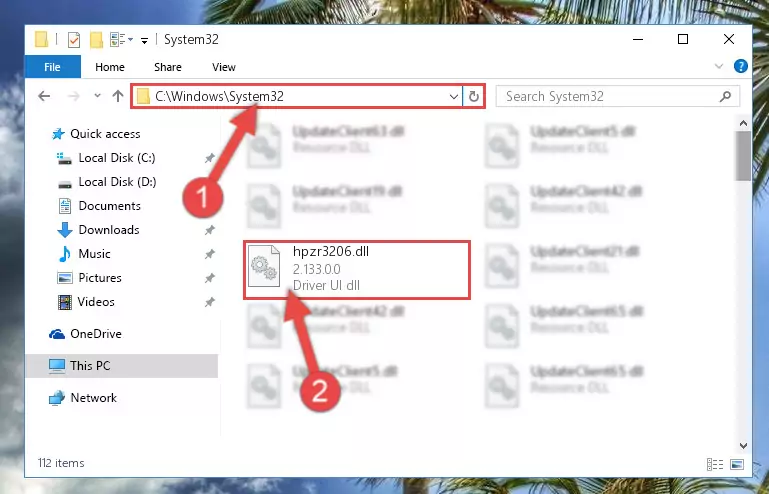769x494 pixels.
Task: Go forward with the Forward arrow
Action: click(74, 96)
